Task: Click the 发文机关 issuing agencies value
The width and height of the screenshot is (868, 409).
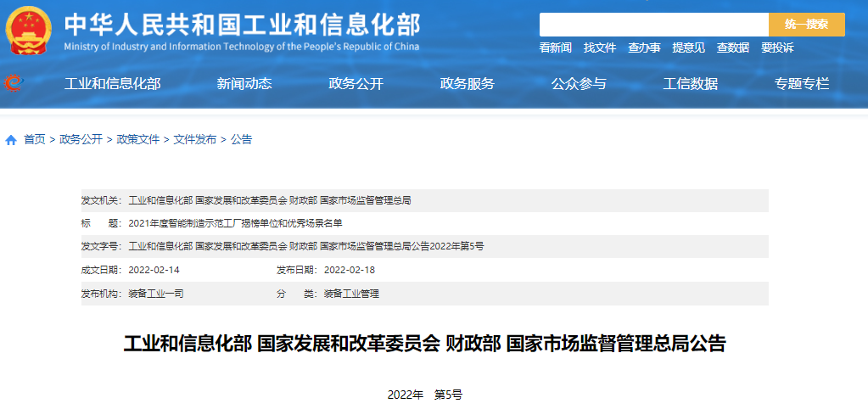Action: coord(270,200)
